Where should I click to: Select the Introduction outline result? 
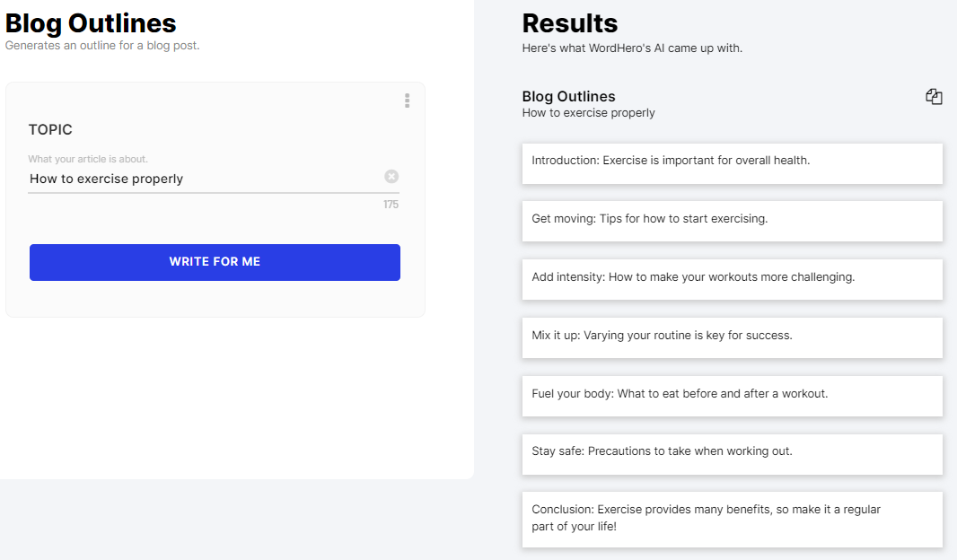point(732,163)
